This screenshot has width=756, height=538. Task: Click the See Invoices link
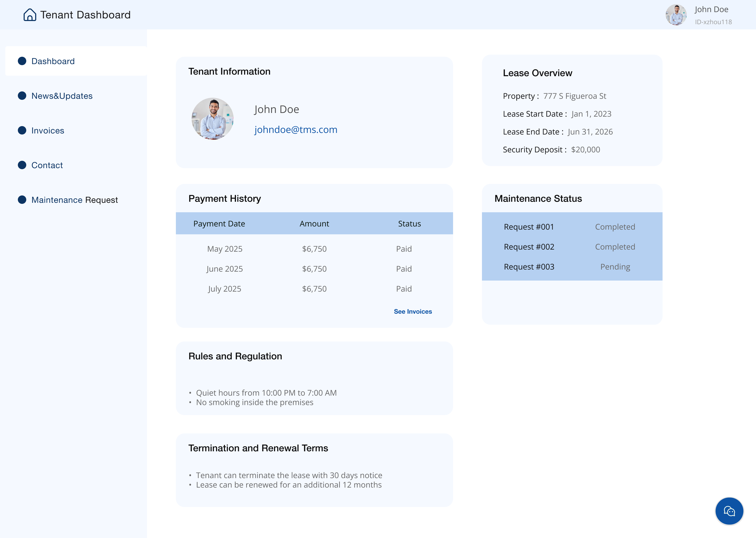point(413,311)
